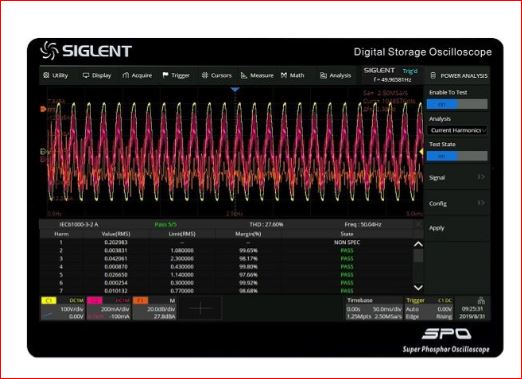
Task: Expand the Config submenu
Action: (x=457, y=203)
